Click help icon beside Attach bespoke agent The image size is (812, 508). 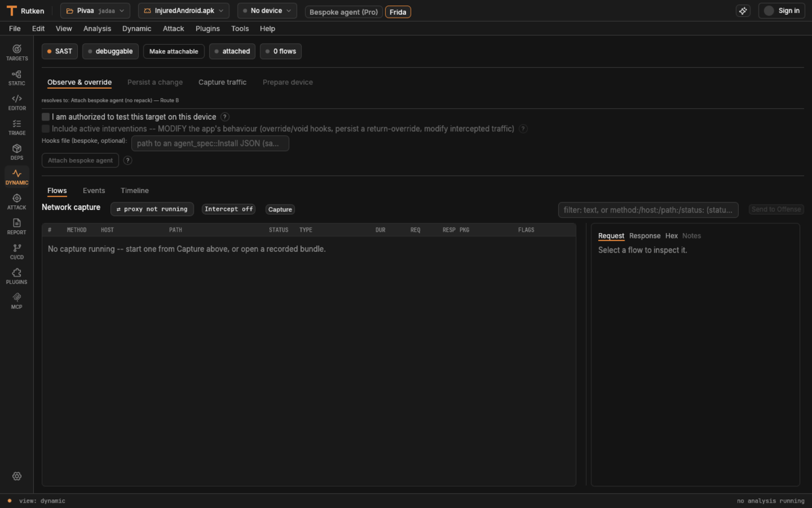point(127,161)
